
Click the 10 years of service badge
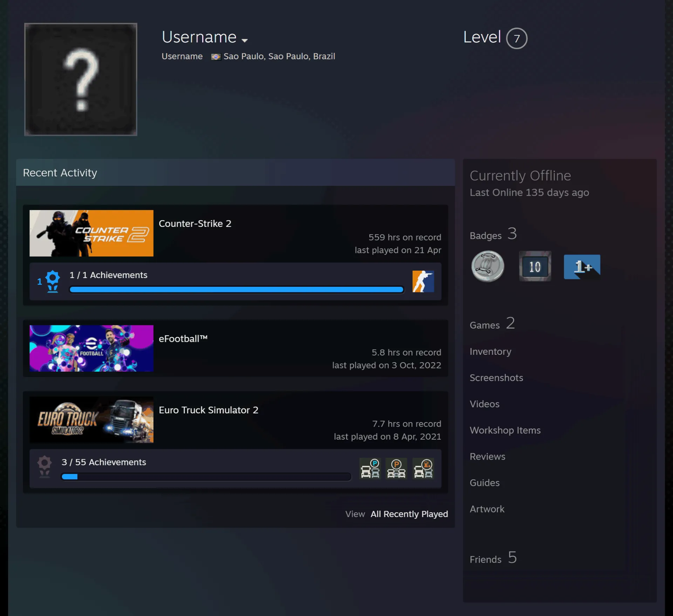(x=535, y=266)
